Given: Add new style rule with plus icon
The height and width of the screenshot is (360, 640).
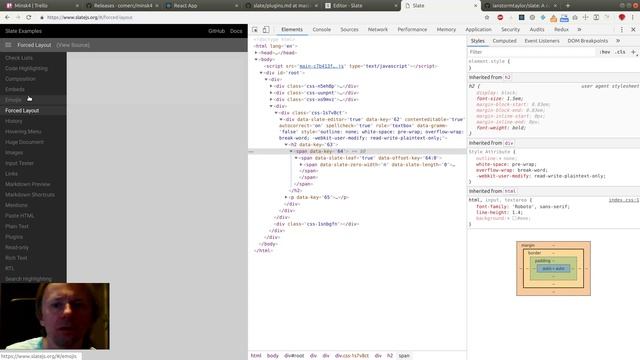Looking at the screenshot, I should (x=633, y=52).
